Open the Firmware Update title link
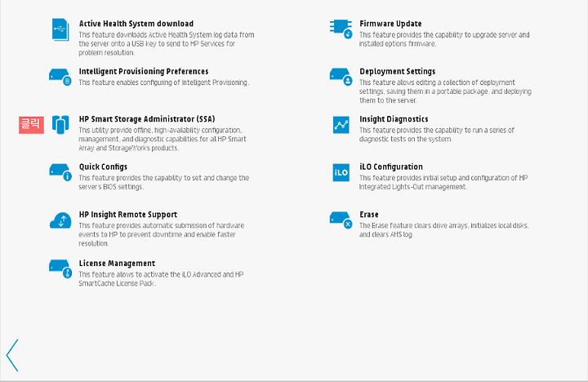This screenshot has width=588, height=382. 390,24
